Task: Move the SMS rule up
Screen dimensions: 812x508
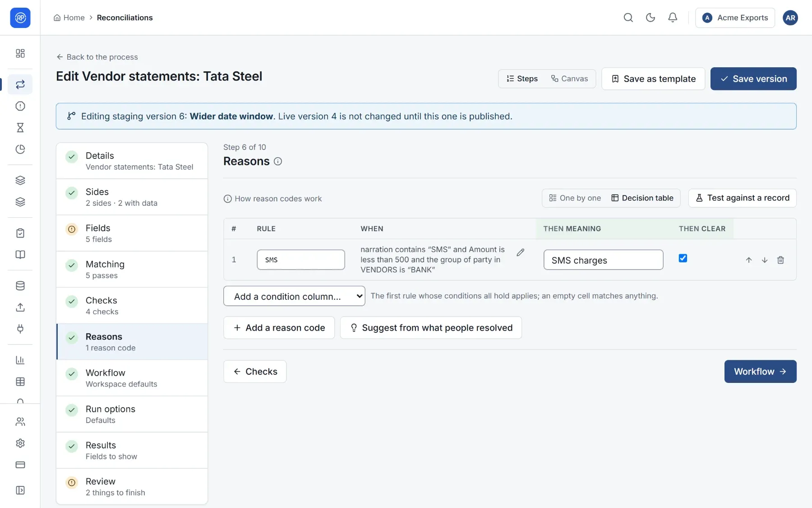Action: click(x=749, y=260)
